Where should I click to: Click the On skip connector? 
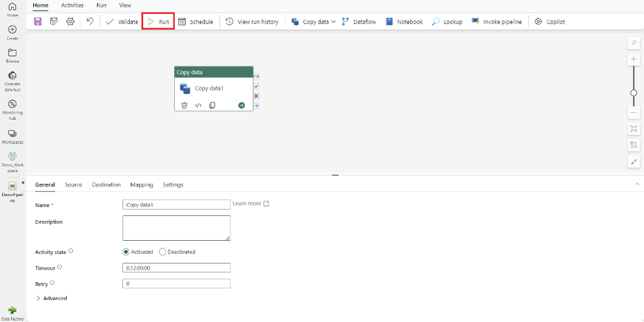tap(256, 76)
